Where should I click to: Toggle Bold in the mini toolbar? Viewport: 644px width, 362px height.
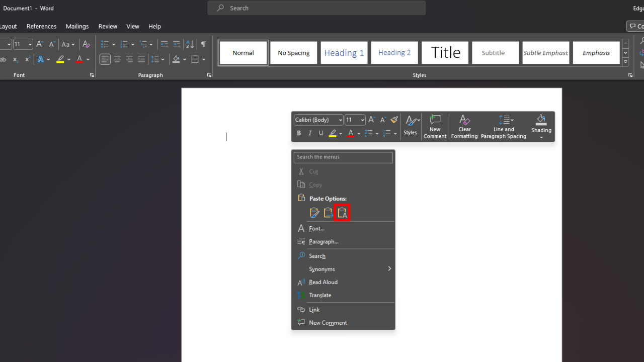point(299,133)
